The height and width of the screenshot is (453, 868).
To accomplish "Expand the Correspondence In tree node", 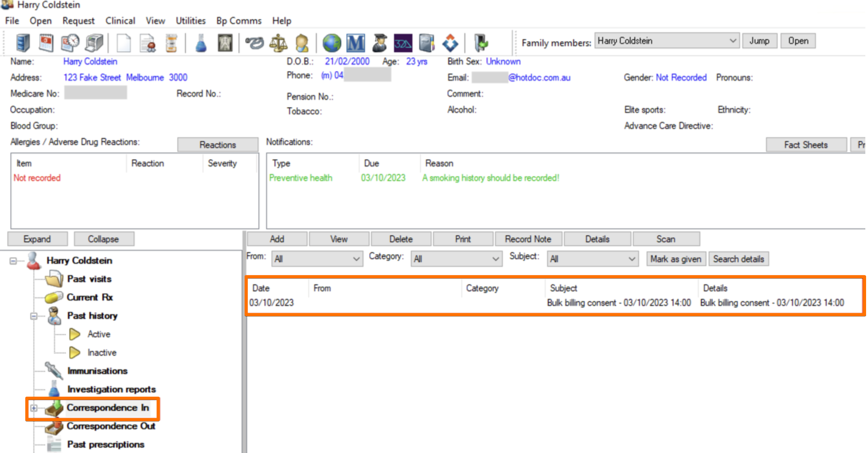I will 34,408.
